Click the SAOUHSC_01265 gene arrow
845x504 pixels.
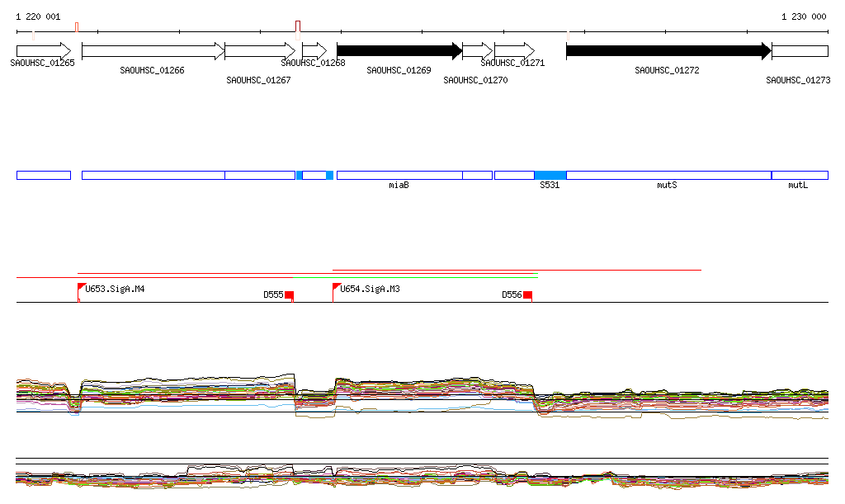point(44,51)
